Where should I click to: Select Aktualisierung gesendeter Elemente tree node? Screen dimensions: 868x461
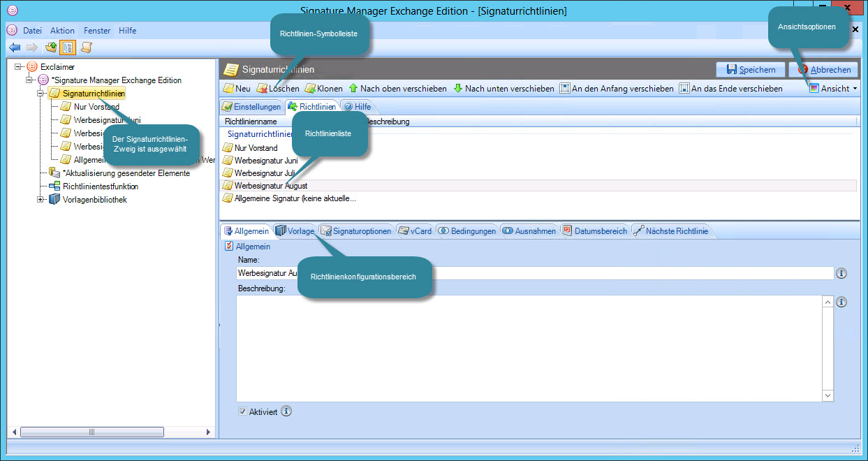pyautogui.click(x=126, y=173)
